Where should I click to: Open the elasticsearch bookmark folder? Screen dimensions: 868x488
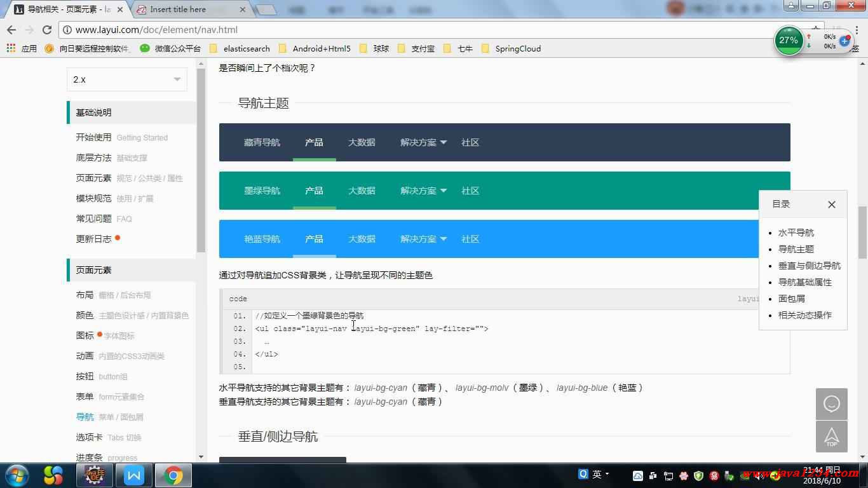(x=240, y=48)
